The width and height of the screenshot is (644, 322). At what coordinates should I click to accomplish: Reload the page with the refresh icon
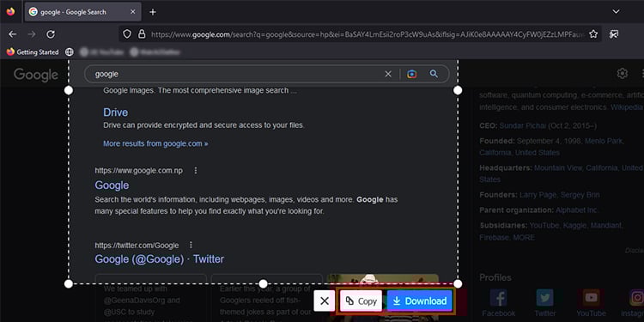point(51,34)
